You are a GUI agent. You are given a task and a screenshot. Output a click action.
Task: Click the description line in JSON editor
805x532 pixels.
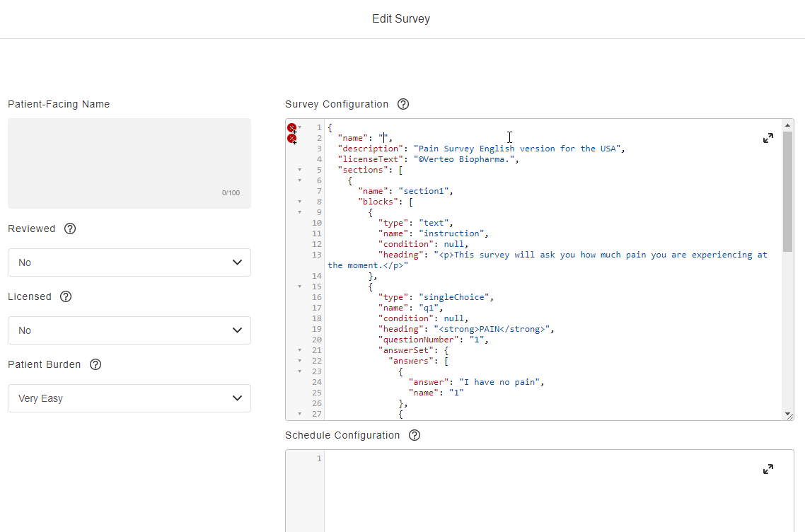[x=481, y=149]
